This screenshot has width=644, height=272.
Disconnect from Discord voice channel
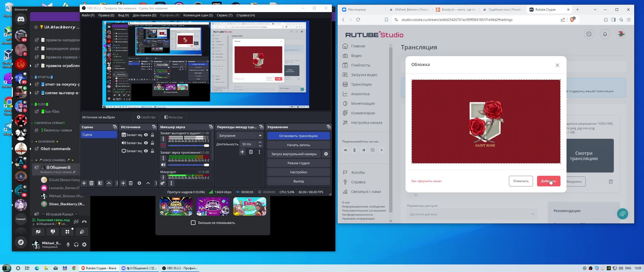pyautogui.click(x=84, y=222)
